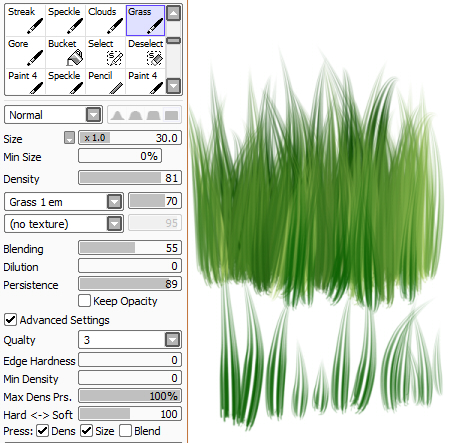Pick the third flatter brush edge shape
Viewport: 457px width, 443px height.
coord(153,115)
